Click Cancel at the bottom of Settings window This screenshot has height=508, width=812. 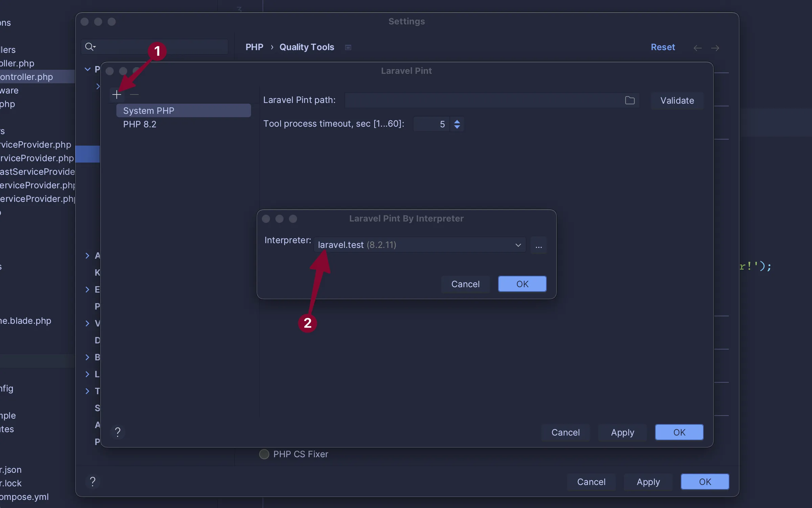tap(591, 482)
